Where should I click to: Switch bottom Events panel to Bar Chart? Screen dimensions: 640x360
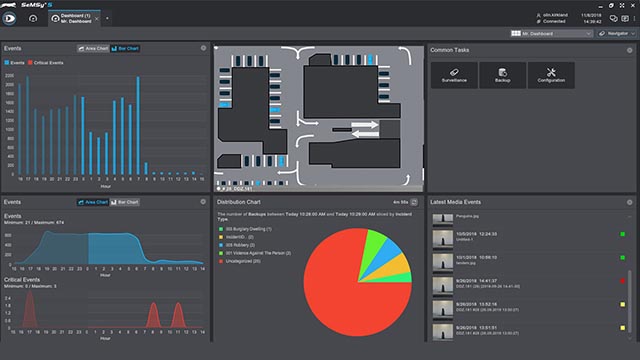point(124,202)
